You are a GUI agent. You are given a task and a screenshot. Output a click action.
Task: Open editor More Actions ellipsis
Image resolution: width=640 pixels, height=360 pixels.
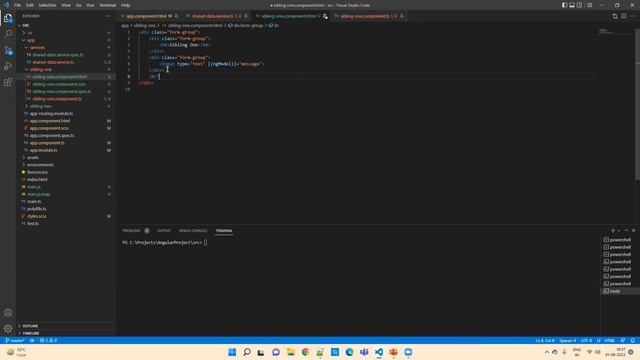tap(632, 16)
